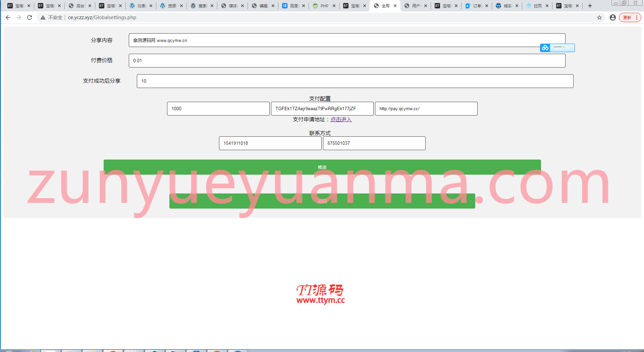Go back to the previous page
This screenshot has height=352, width=644.
(x=8, y=17)
